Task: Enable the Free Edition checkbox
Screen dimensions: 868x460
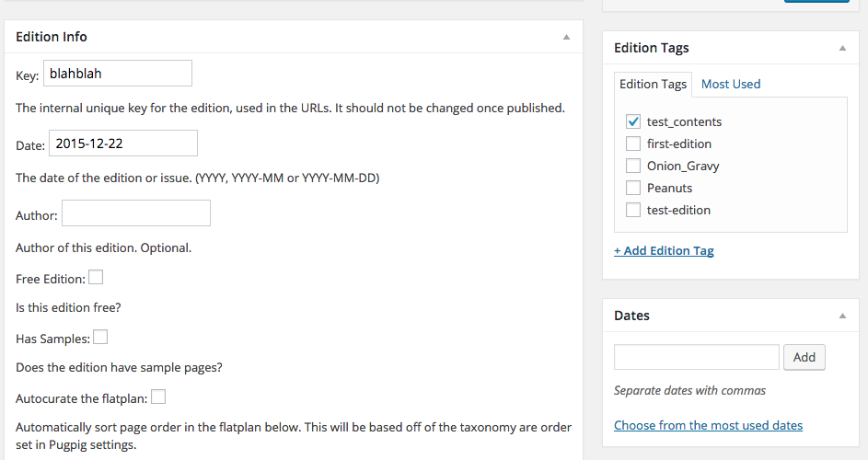Action: (96, 277)
